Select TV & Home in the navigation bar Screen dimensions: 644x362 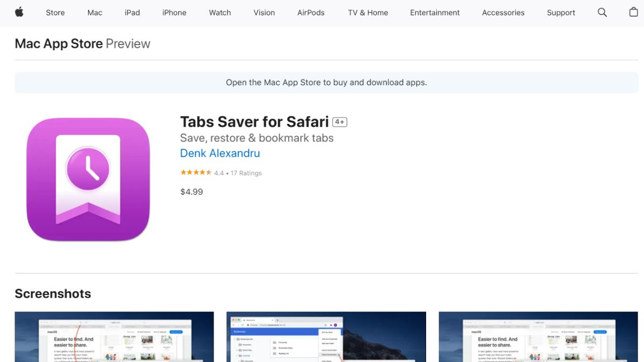point(368,12)
